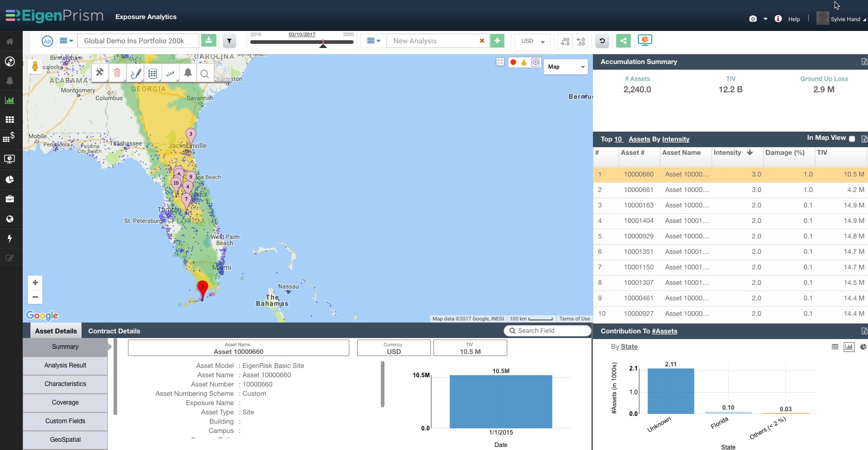This screenshot has width=868, height=450.
Task: Open the Map type dropdown
Action: click(x=566, y=67)
